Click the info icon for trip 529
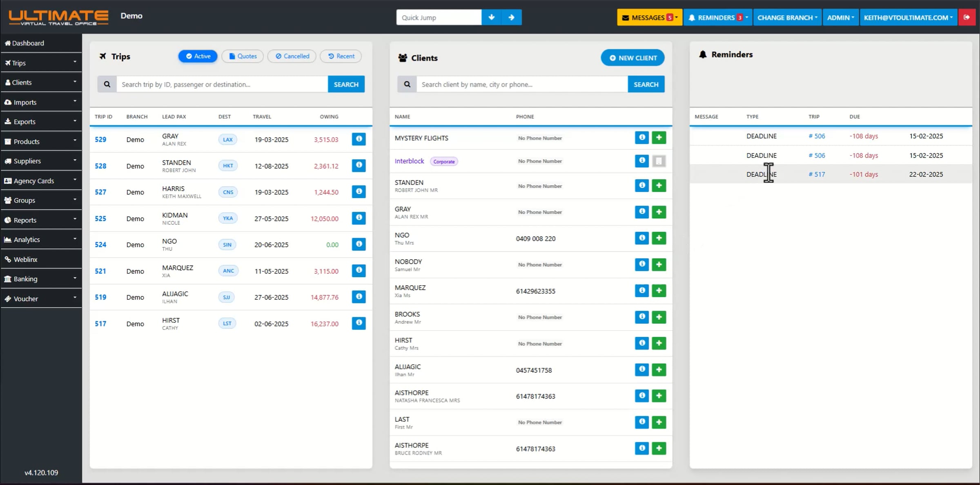The image size is (980, 485). [x=359, y=139]
